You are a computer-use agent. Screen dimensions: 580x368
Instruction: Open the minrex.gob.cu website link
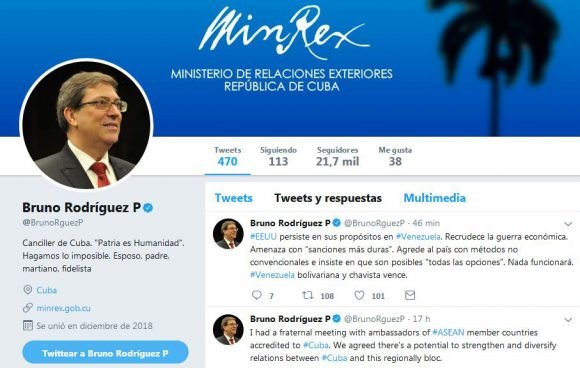tap(63, 308)
